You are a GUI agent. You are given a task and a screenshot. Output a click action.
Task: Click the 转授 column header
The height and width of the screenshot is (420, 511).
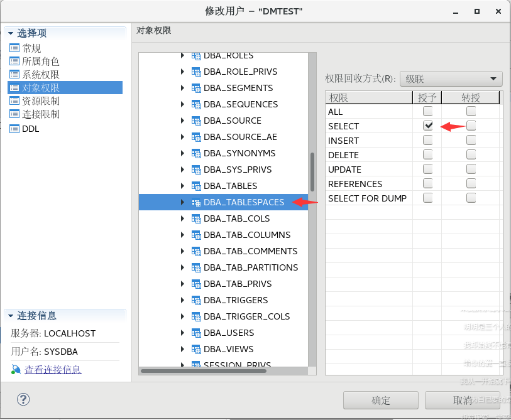pos(471,98)
